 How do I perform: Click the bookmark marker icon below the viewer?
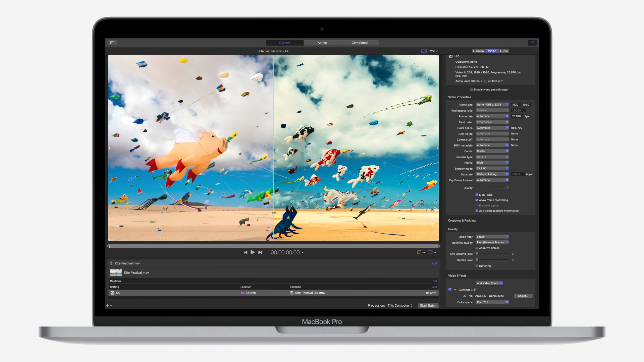pyautogui.click(x=419, y=252)
